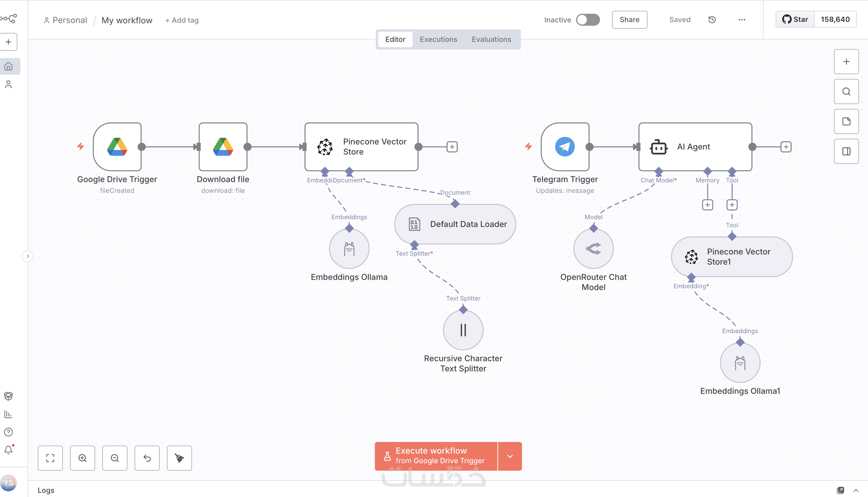Click the Add tag link
This screenshot has width=868, height=497.
click(x=182, y=20)
